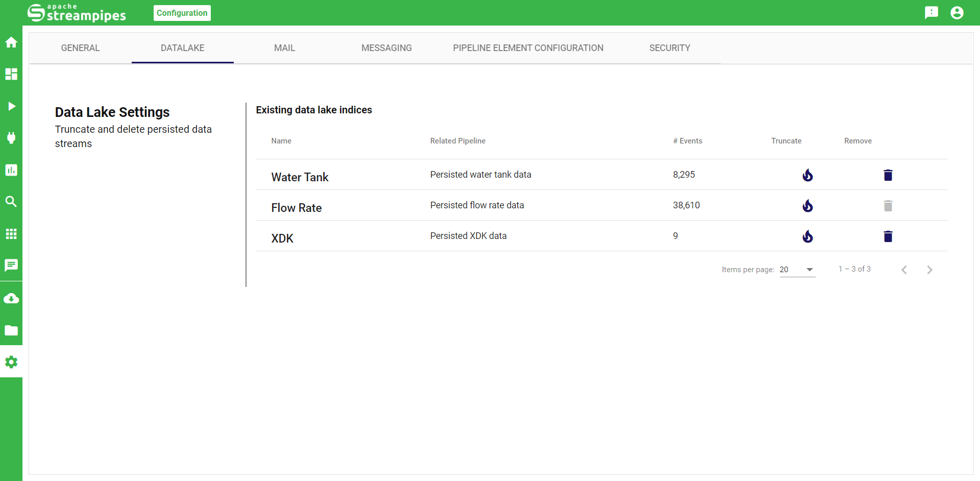Truncate the Flow Rate index

(x=807, y=206)
